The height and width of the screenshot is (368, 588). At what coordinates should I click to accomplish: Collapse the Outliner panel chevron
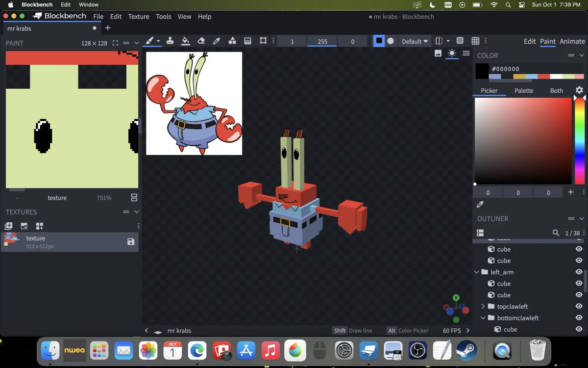[x=582, y=218]
